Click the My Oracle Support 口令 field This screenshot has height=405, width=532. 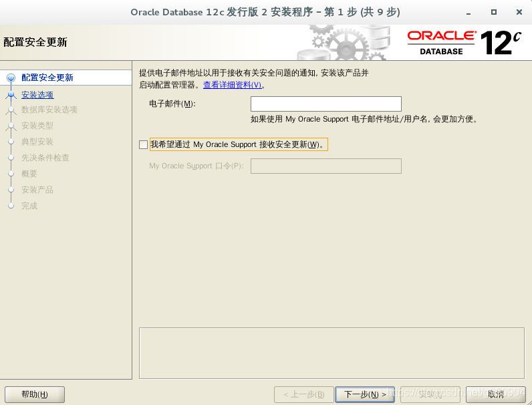tap(325, 166)
